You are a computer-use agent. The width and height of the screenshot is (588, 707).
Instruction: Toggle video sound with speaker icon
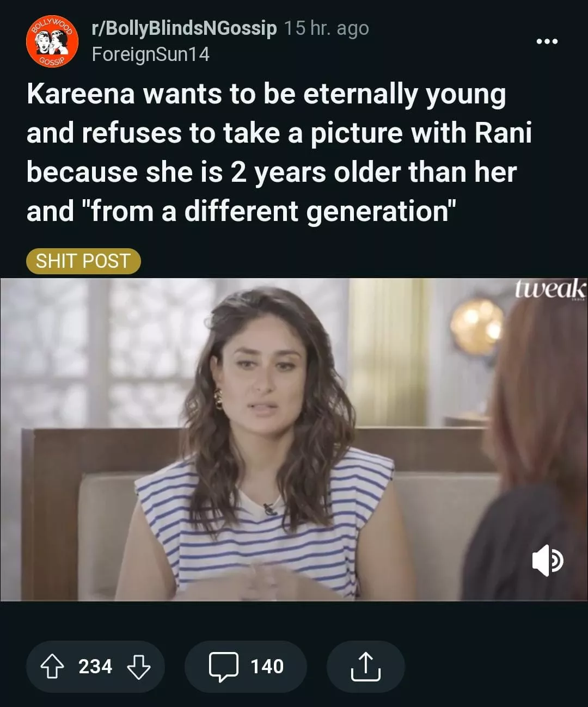547,561
